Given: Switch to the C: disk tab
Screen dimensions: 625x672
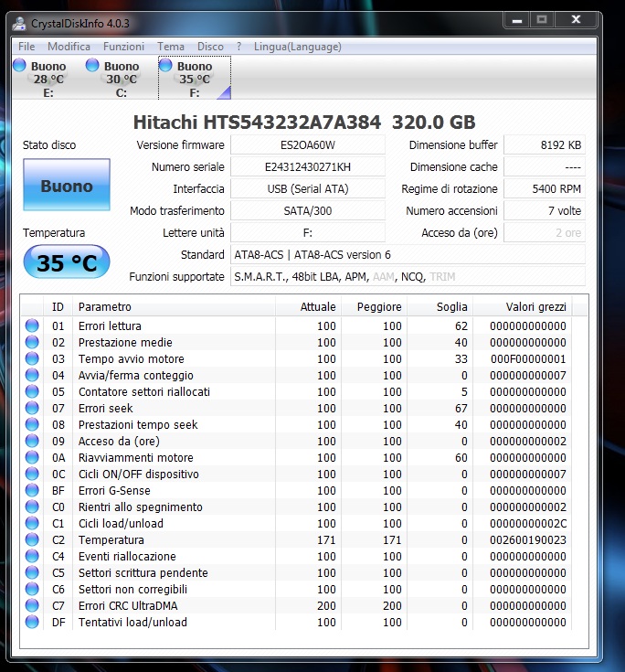Looking at the screenshot, I should (122, 78).
